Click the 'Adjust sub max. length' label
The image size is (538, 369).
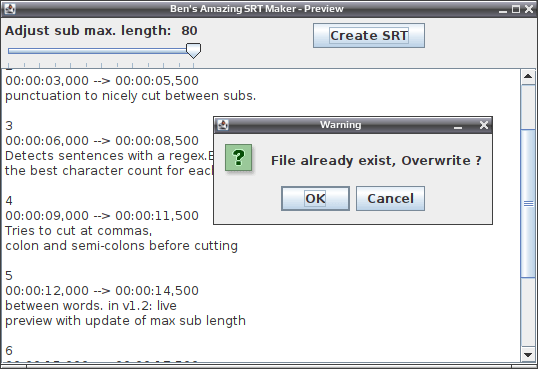[88, 31]
